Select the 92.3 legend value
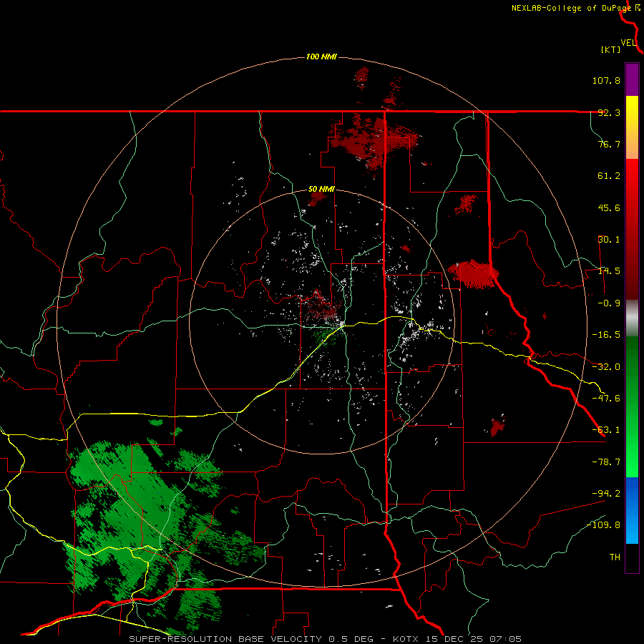Image resolution: width=644 pixels, height=644 pixels. click(609, 112)
